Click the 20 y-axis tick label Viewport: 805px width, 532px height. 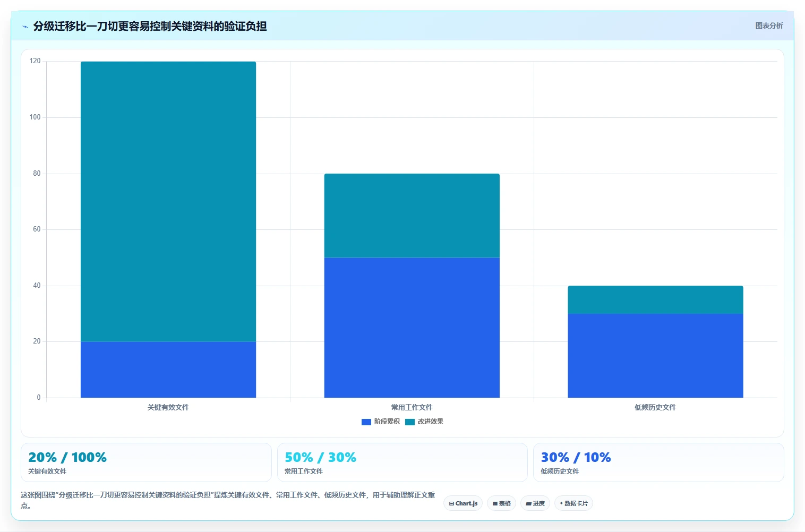[x=37, y=341]
